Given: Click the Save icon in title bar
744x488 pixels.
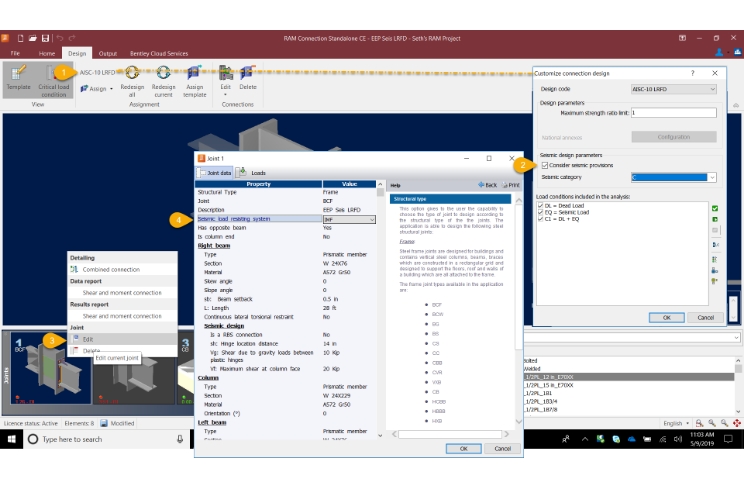Looking at the screenshot, I should coord(46,38).
